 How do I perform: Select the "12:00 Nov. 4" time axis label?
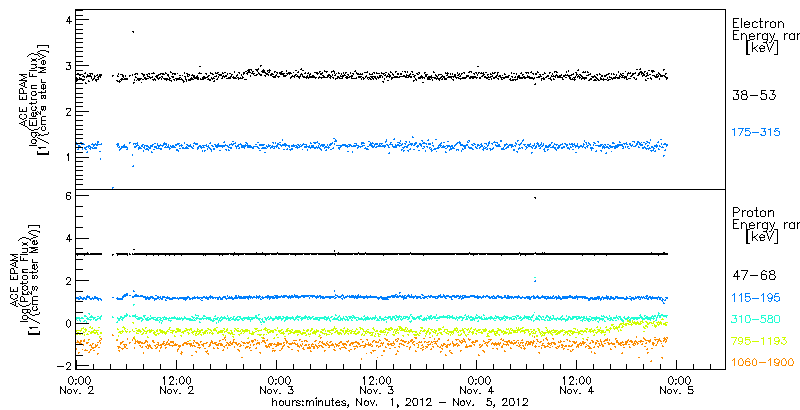576,386
